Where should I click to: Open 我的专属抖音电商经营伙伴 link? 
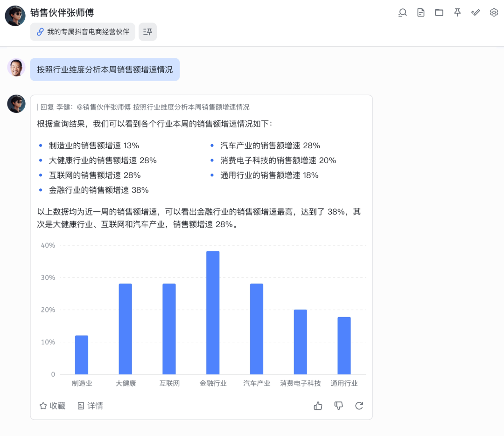pyautogui.click(x=83, y=32)
